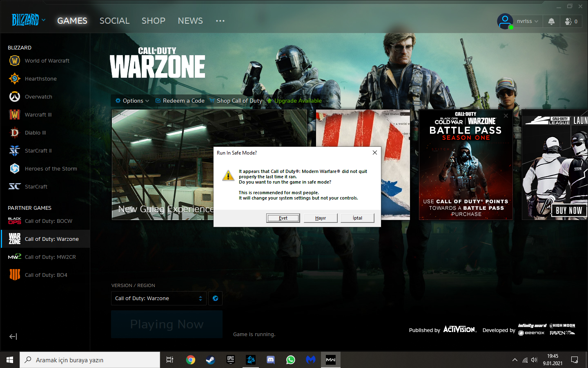Expand the Options dropdown
This screenshot has width=588, height=368.
(132, 101)
